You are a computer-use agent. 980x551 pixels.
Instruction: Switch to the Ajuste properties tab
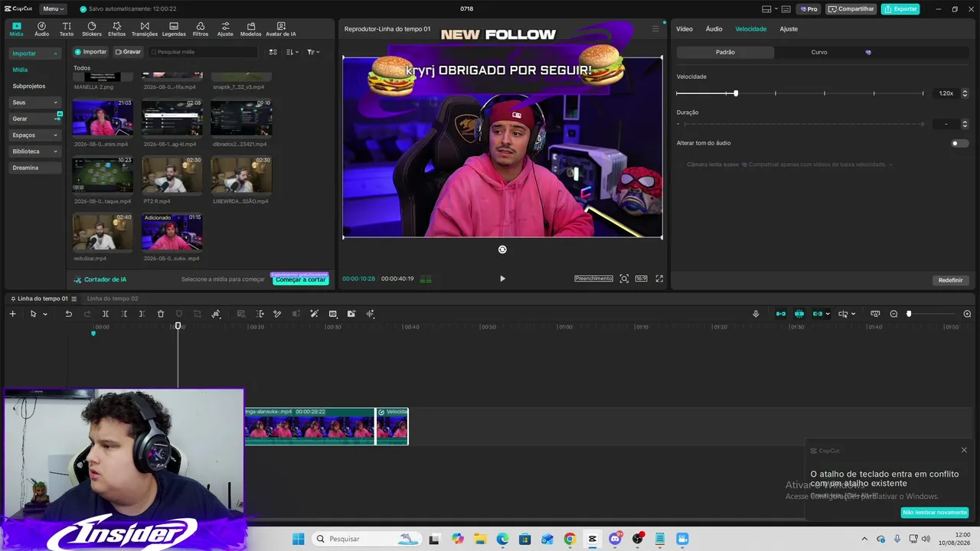(789, 29)
